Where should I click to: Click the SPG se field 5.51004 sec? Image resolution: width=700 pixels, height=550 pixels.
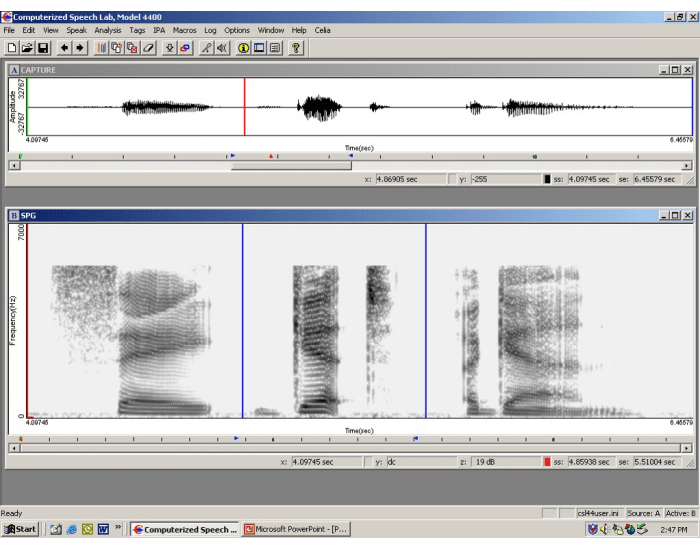coord(657,462)
